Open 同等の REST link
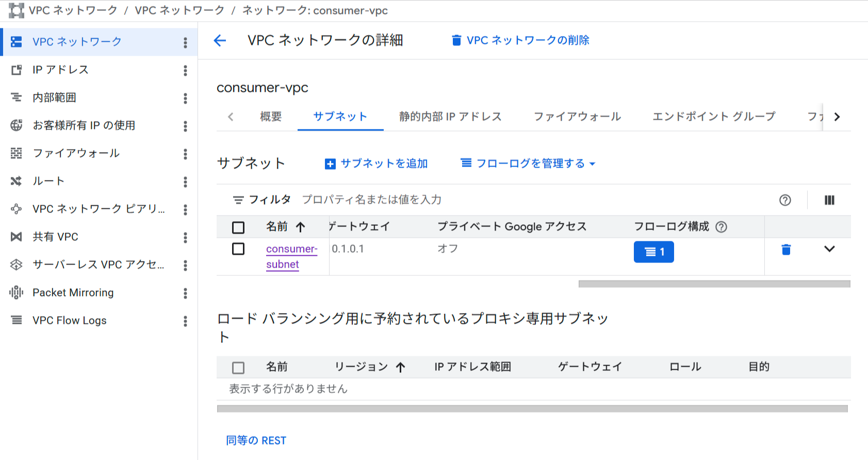 tap(256, 440)
